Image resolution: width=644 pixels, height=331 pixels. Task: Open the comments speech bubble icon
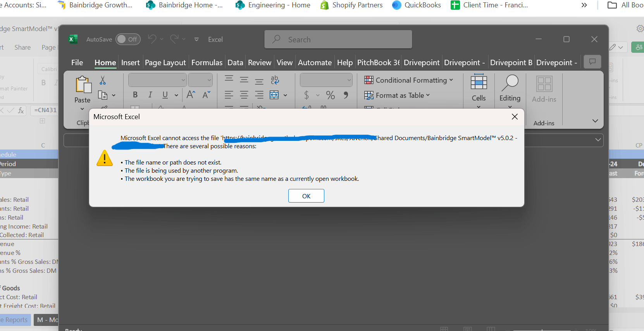(x=592, y=62)
